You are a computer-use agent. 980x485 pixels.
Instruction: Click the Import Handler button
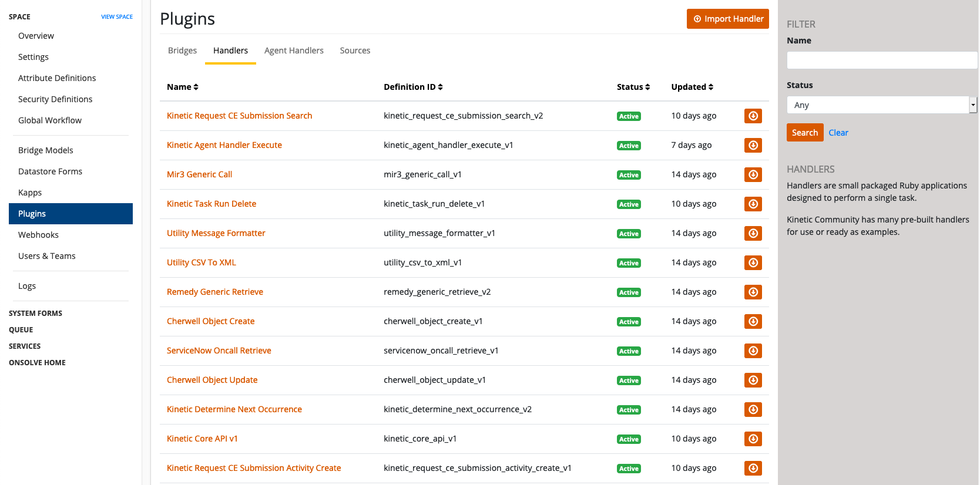tap(727, 19)
